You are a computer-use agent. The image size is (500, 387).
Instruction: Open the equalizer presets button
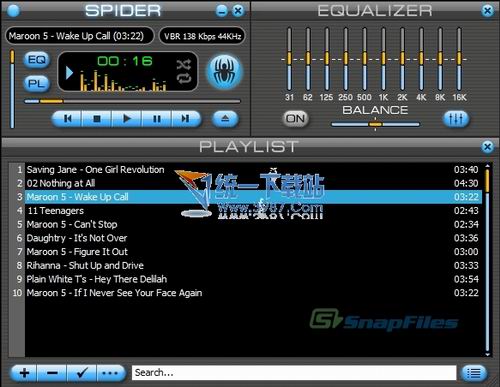click(456, 119)
